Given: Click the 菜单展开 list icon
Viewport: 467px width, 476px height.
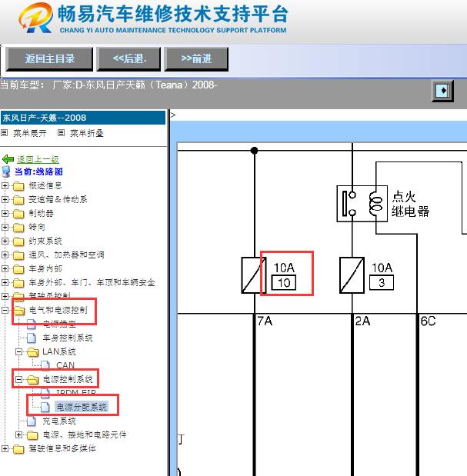Looking at the screenshot, I should [5, 133].
